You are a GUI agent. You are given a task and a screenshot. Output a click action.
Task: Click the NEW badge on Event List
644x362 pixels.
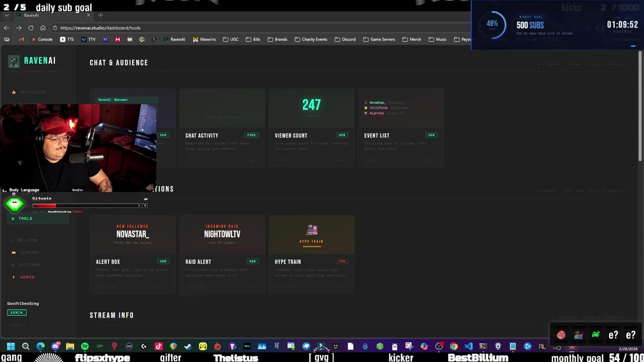(x=432, y=135)
